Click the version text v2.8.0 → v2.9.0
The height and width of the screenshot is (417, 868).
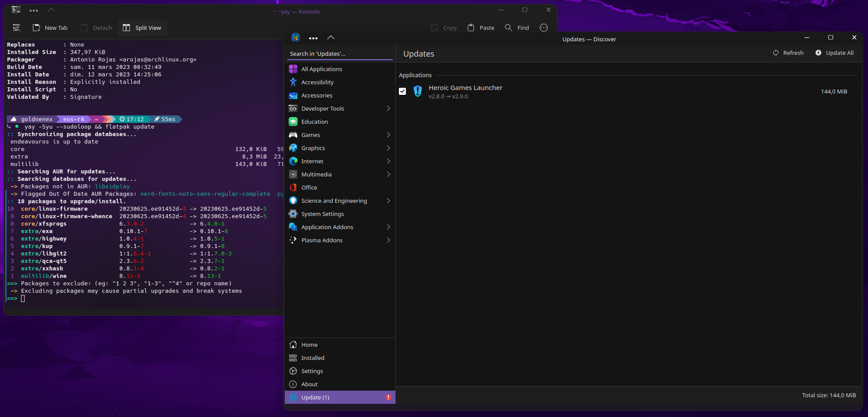pyautogui.click(x=448, y=97)
